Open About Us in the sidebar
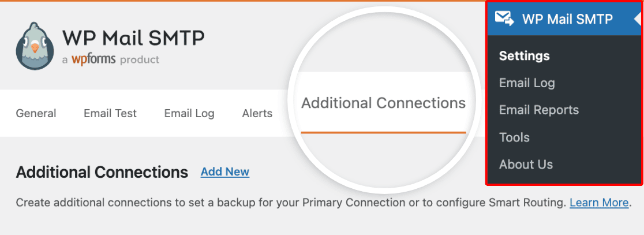The width and height of the screenshot is (644, 235). tap(526, 165)
